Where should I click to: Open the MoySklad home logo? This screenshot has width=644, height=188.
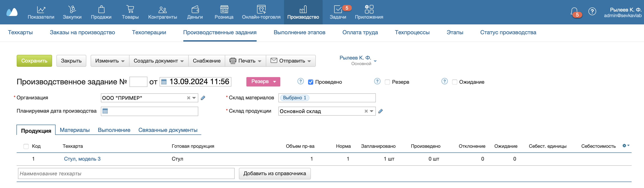(x=12, y=12)
